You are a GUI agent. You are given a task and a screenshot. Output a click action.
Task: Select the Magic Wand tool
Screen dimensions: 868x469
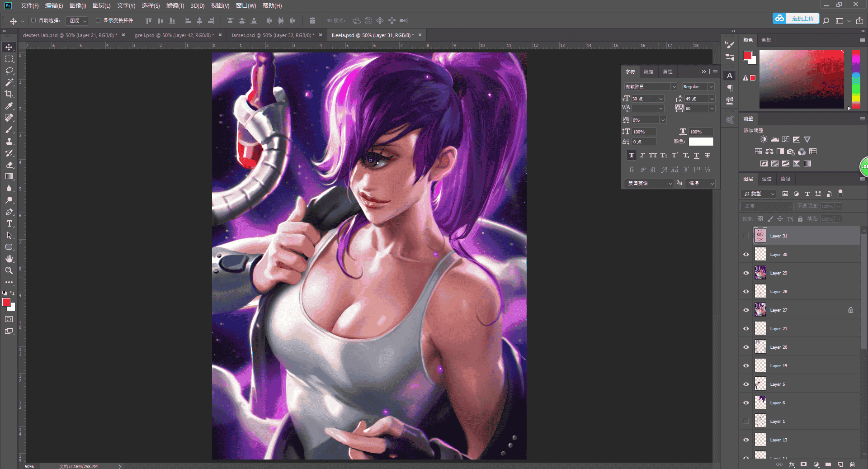pyautogui.click(x=9, y=82)
